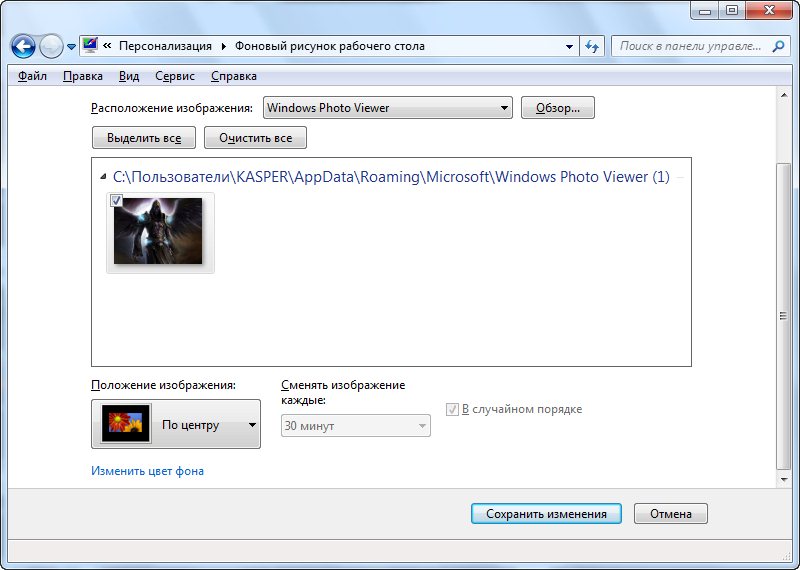Click the double chevron in the breadcrumb
The width and height of the screenshot is (800, 570).
coord(107,46)
